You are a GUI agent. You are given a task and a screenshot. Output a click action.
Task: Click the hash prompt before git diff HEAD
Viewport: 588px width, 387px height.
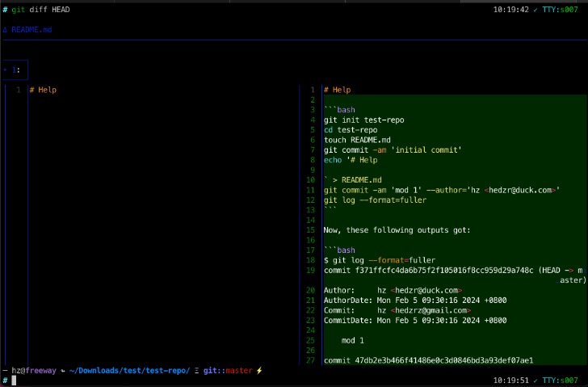(5, 10)
